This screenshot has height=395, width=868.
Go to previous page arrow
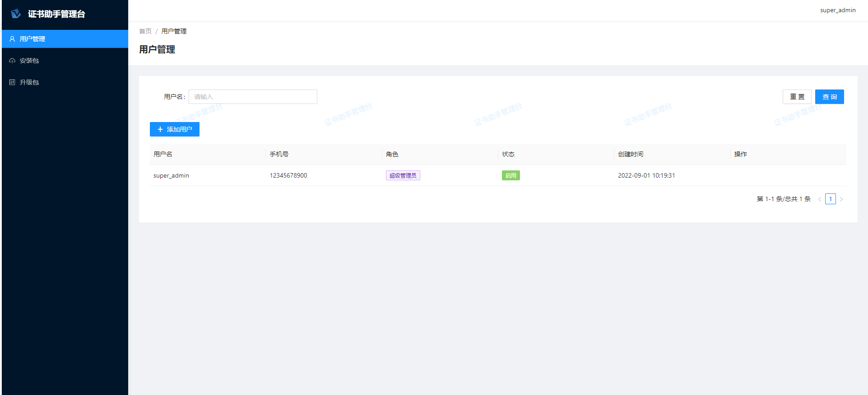(x=820, y=199)
